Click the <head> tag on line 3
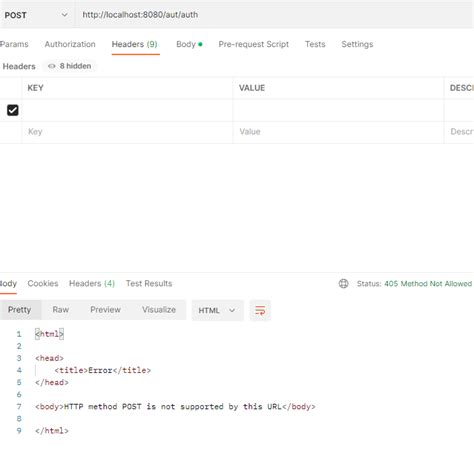 pos(49,358)
